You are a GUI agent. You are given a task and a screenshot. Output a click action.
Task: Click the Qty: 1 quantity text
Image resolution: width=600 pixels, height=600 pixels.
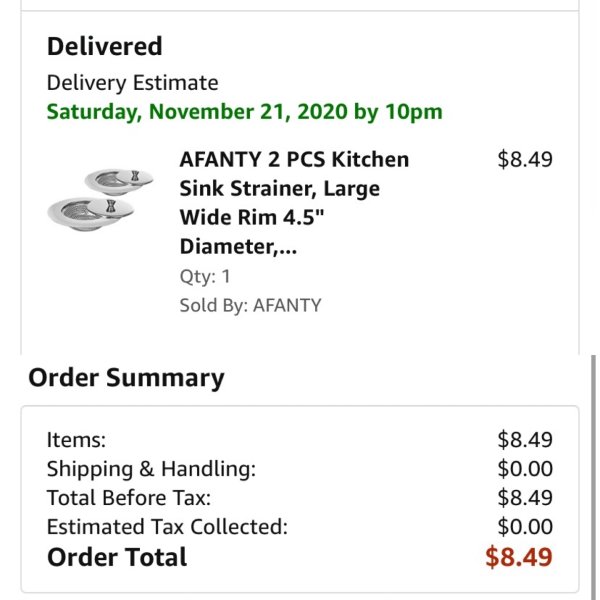point(205,277)
